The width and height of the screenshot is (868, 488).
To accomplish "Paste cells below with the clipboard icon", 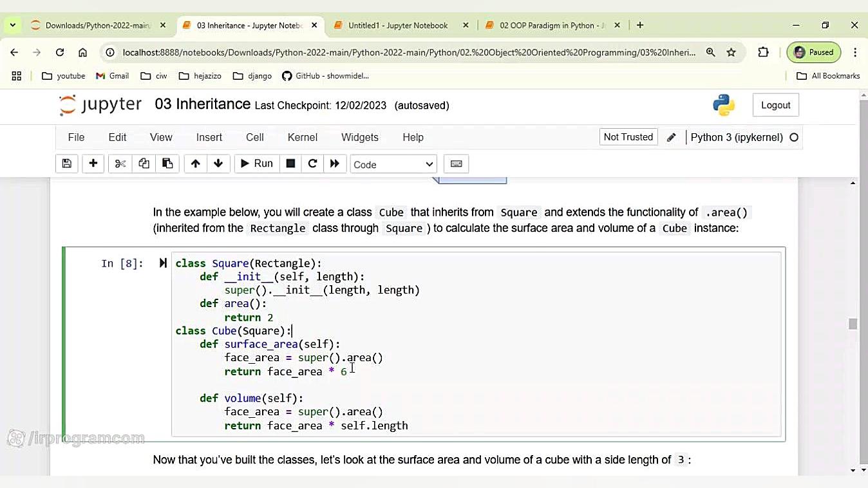I will point(167,164).
